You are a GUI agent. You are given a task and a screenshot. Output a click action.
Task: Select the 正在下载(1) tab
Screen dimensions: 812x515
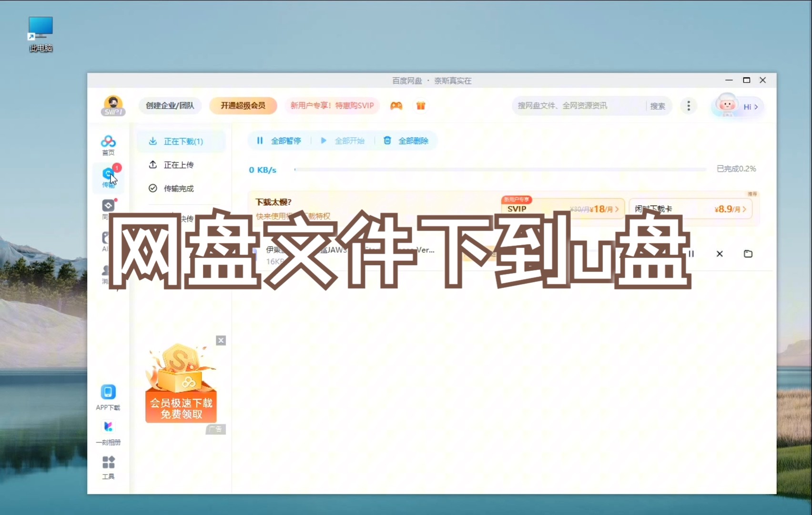[x=181, y=141]
